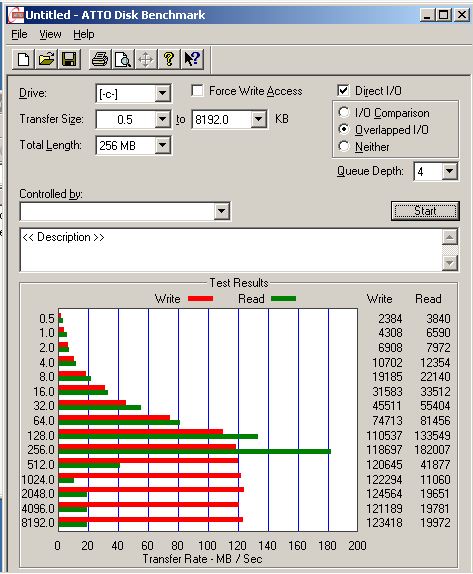
Task: Click the red Write legend swatch
Action: coord(200,299)
